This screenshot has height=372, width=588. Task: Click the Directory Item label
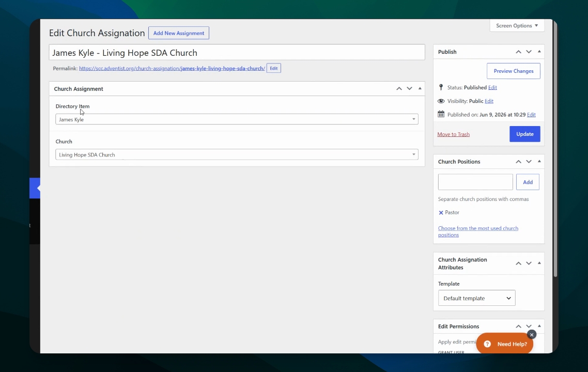click(72, 106)
